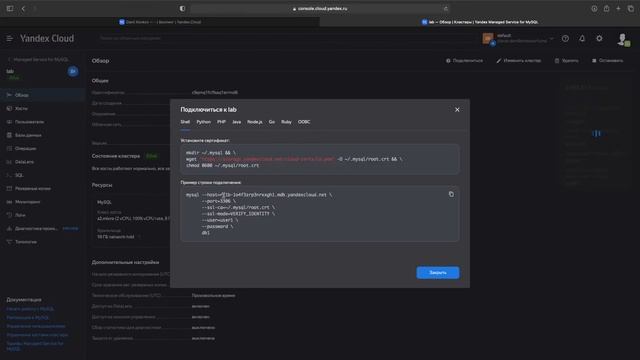This screenshot has width=640, height=360.
Task: Switch to the Python tab
Action: coord(203,122)
